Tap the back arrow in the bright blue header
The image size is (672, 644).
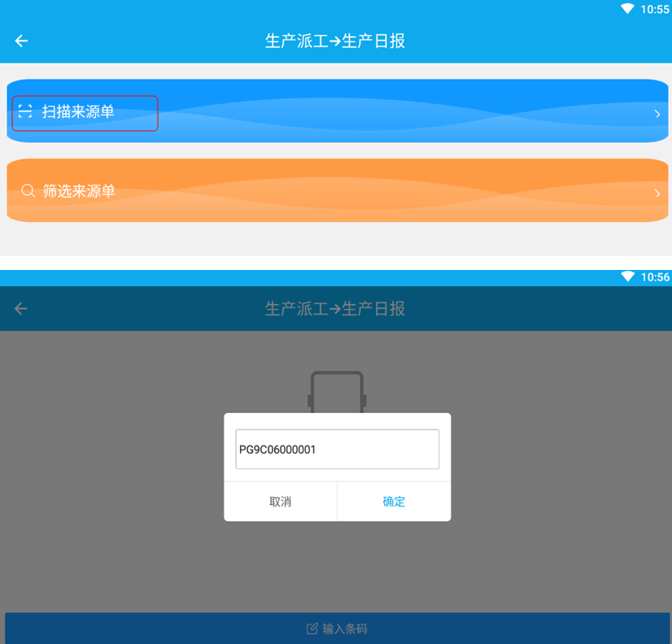[22, 41]
